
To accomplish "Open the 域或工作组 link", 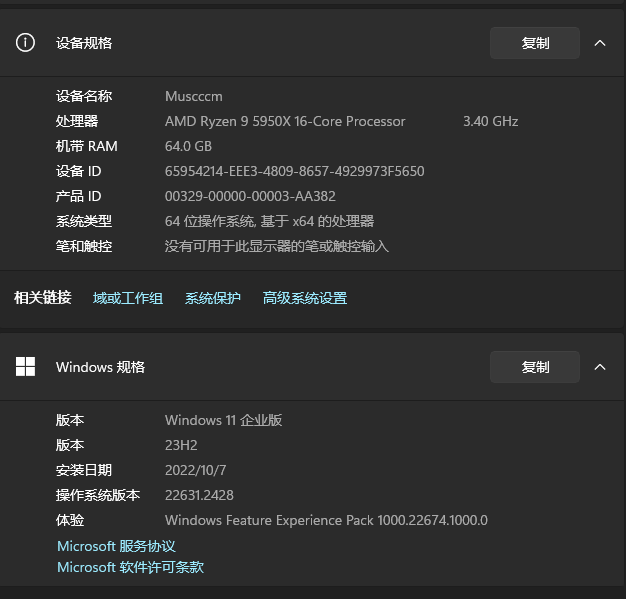I will click(x=128, y=298).
